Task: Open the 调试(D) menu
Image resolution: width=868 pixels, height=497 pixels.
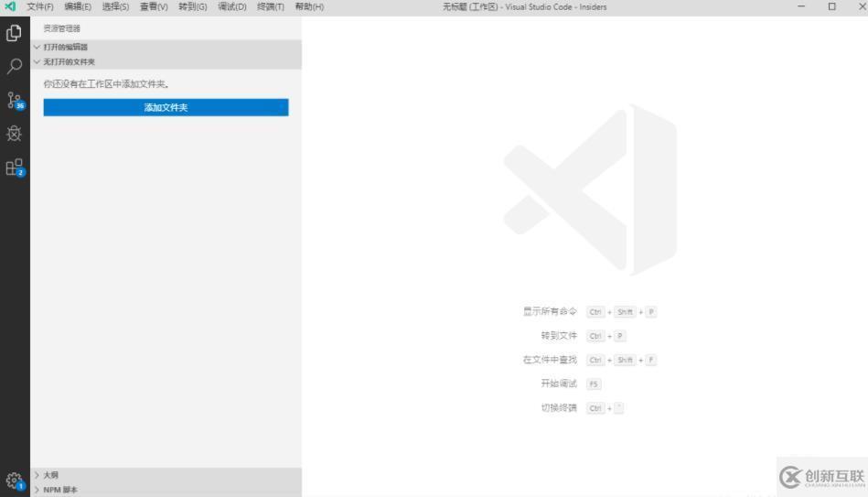Action: tap(232, 6)
